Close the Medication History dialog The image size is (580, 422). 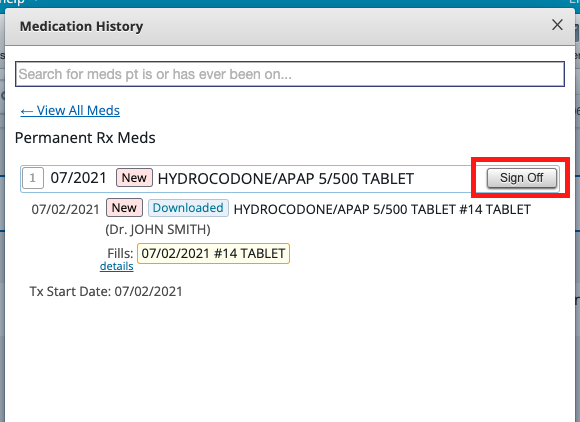click(557, 25)
